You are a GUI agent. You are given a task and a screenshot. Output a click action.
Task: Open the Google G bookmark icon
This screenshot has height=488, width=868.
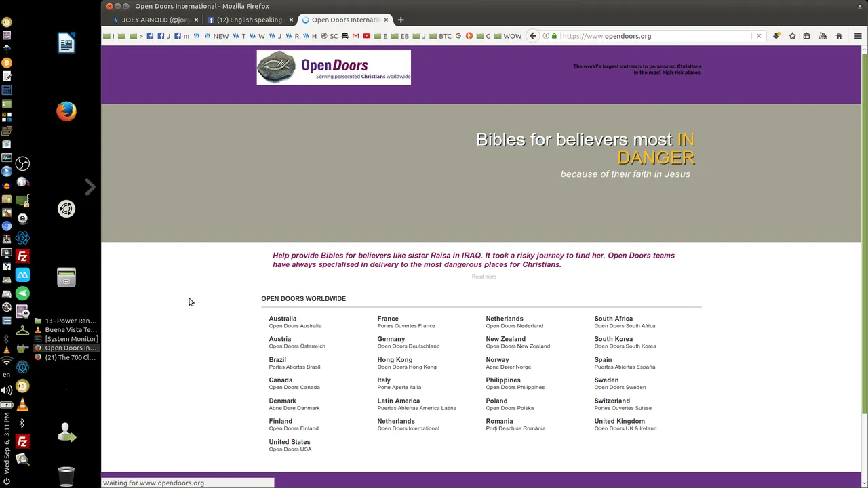pyautogui.click(x=458, y=36)
